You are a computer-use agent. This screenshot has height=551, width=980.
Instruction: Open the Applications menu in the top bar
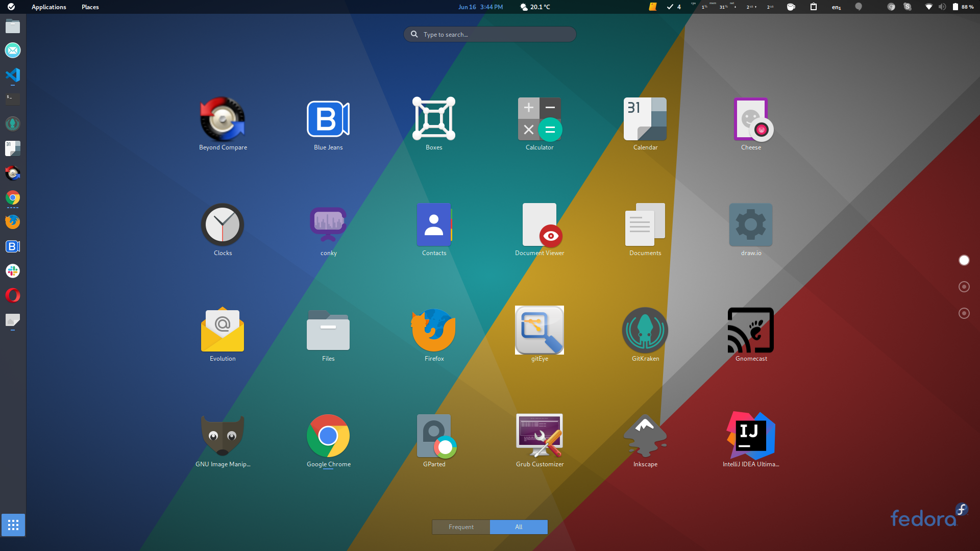(x=48, y=7)
